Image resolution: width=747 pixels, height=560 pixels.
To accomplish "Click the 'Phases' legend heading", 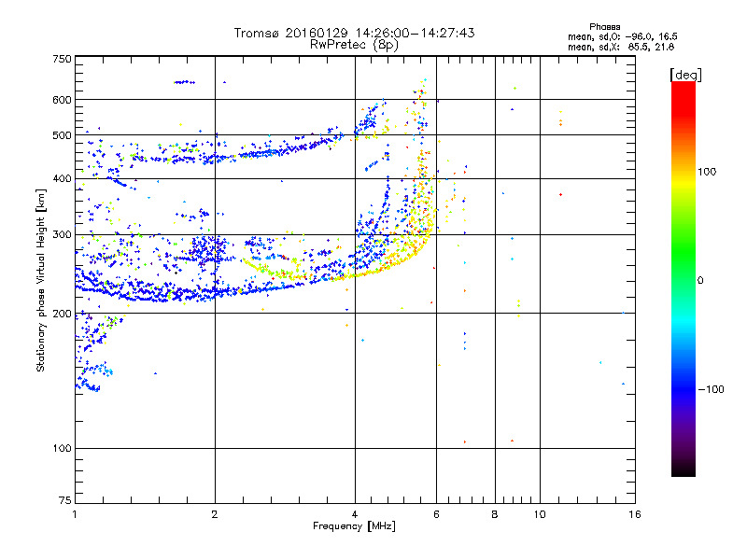I will pyautogui.click(x=604, y=27).
